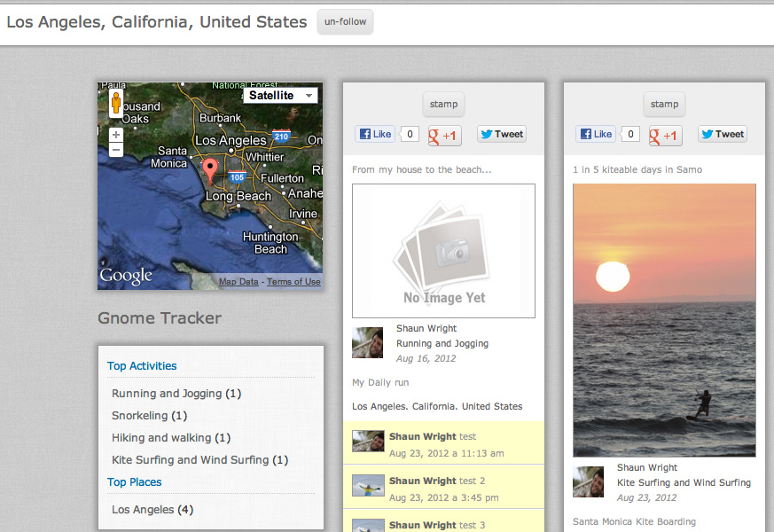Click Google +1 on the kiteable days post
774x532 pixels.
pos(665,135)
